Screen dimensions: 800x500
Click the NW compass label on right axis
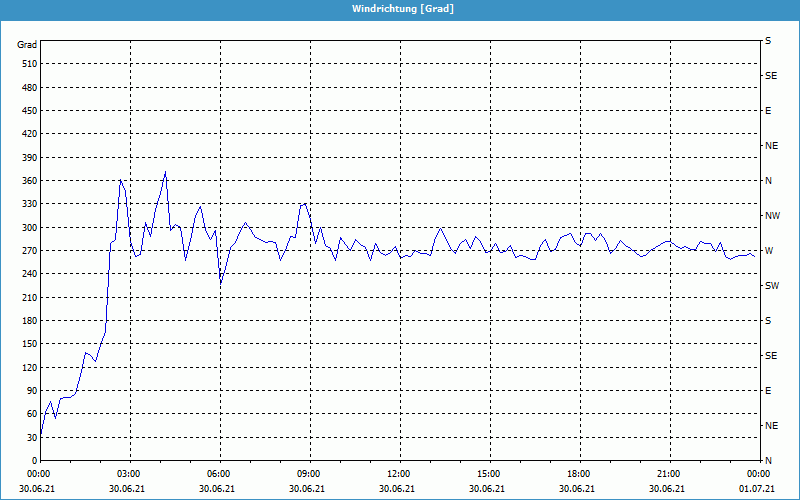(x=772, y=216)
